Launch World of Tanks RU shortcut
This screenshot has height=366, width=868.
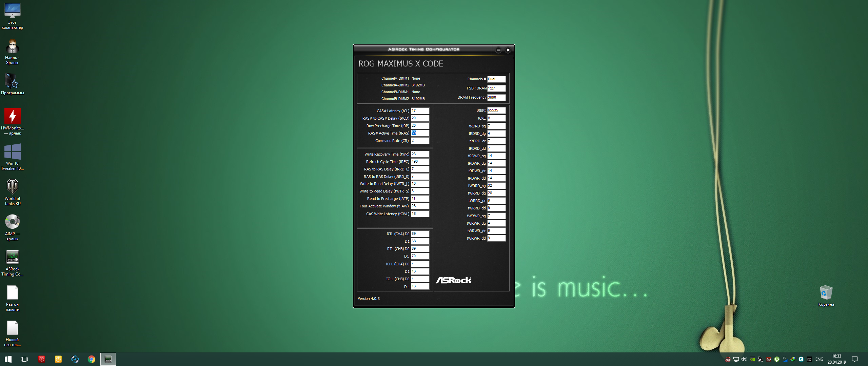click(x=13, y=187)
